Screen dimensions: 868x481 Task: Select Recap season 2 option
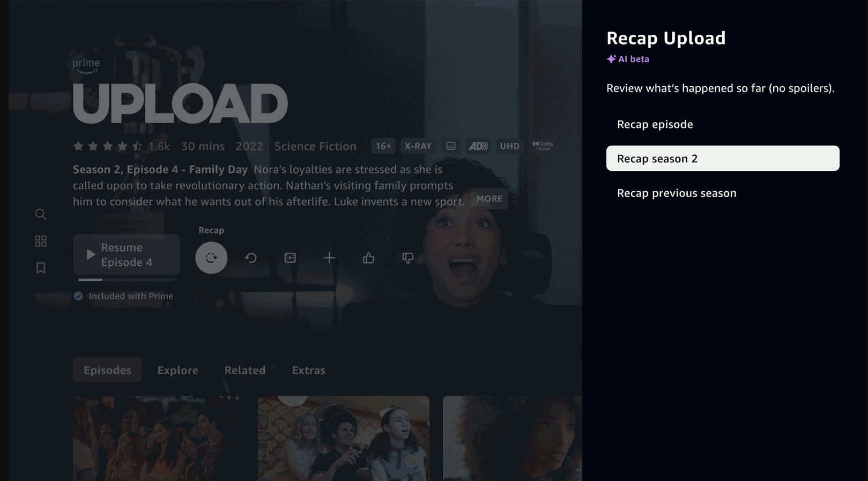click(723, 159)
